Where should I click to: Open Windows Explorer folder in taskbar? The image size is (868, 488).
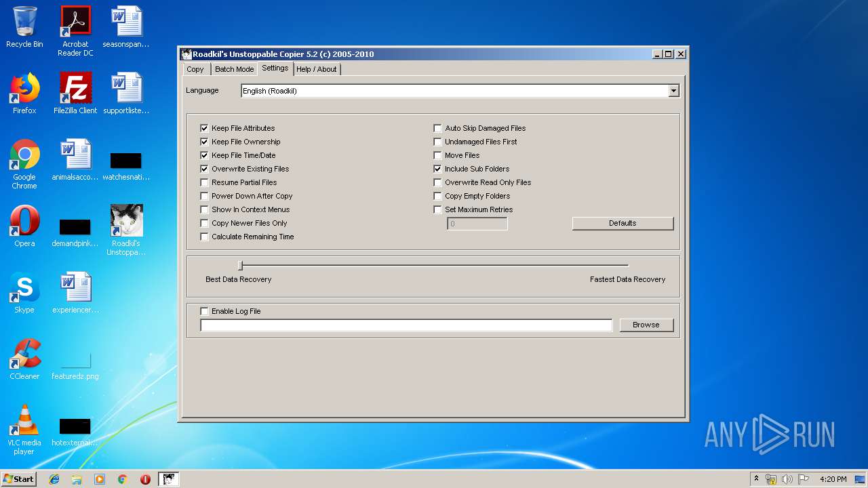(77, 479)
